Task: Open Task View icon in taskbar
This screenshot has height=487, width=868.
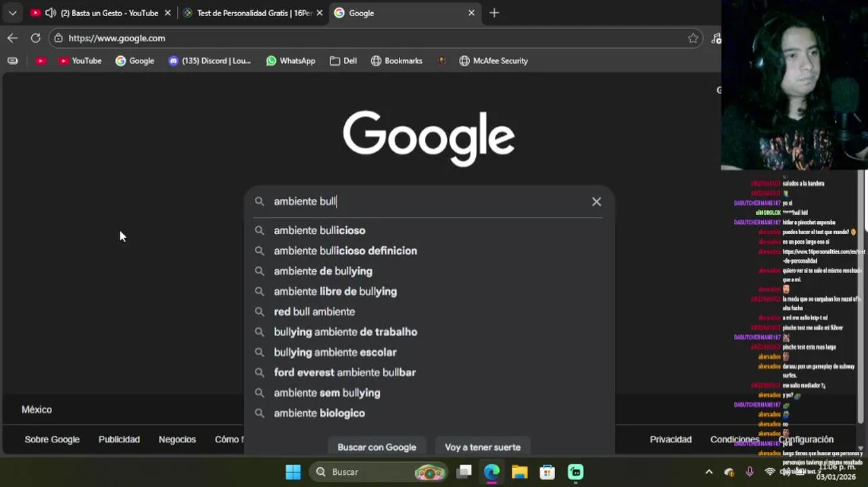Action: (x=464, y=472)
